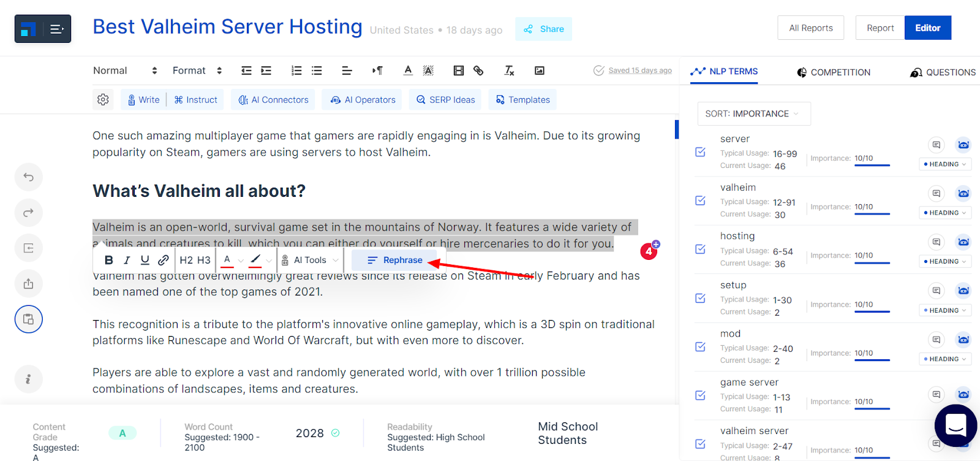Toggle right-to-left text direction
Viewport: 980px width, 461px height.
[377, 70]
